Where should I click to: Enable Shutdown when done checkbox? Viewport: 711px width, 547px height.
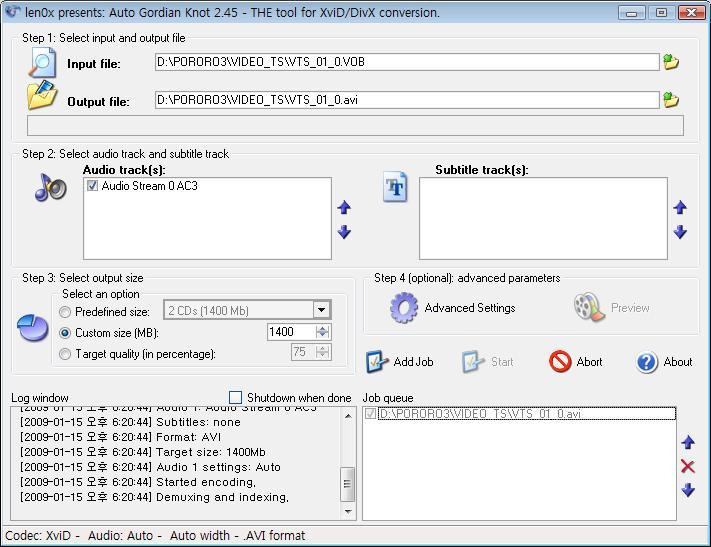235,397
